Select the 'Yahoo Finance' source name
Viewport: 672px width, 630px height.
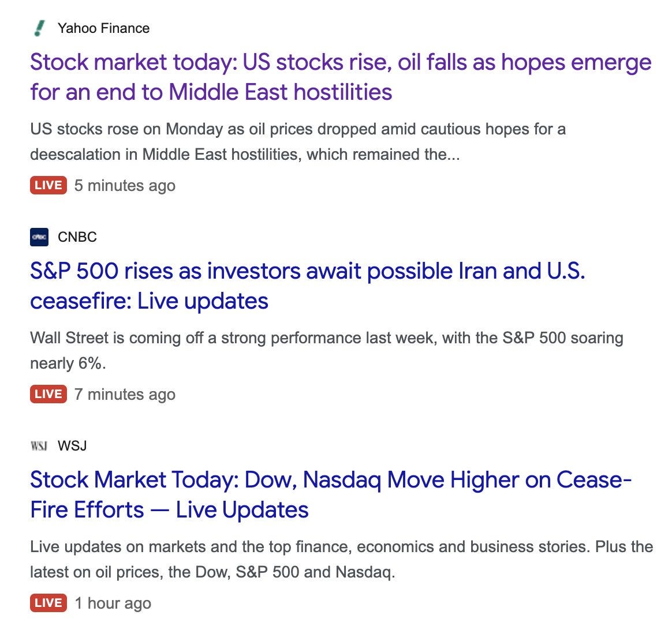pyautogui.click(x=104, y=28)
